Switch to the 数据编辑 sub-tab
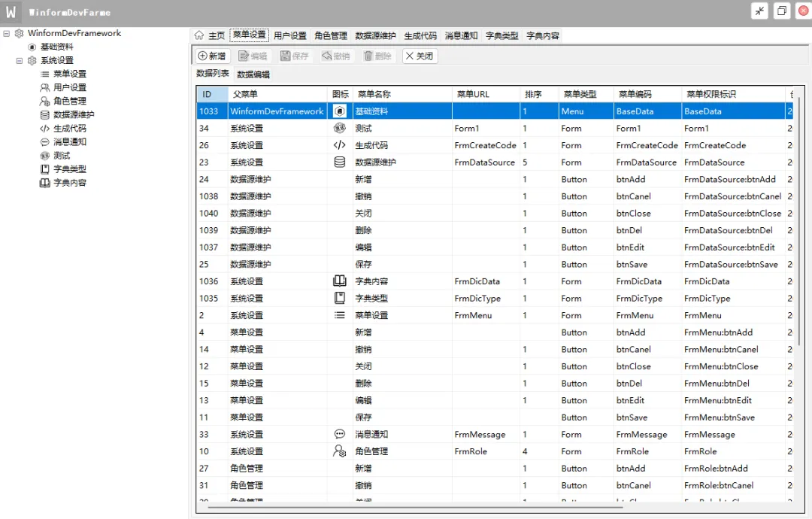812x519 pixels. [253, 74]
